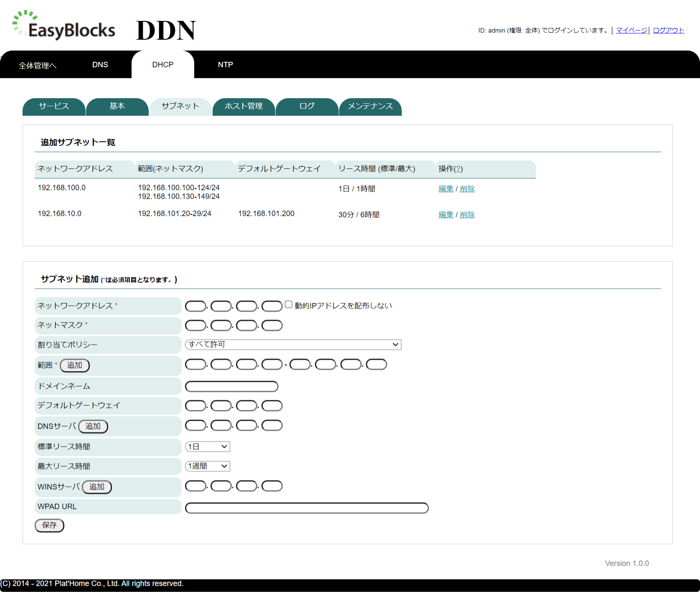Focus first octet of DNSサーバ address
This screenshot has width=700, height=592.
pyautogui.click(x=195, y=425)
